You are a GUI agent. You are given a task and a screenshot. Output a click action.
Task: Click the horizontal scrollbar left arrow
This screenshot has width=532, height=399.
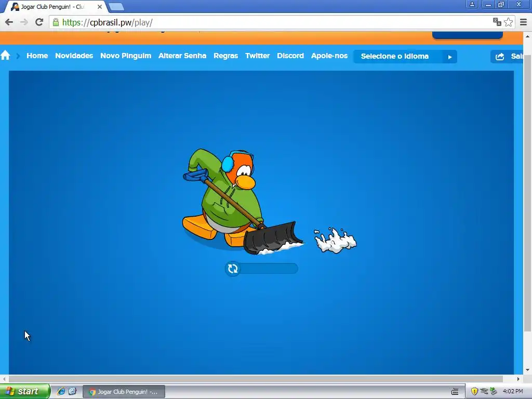(x=4, y=379)
